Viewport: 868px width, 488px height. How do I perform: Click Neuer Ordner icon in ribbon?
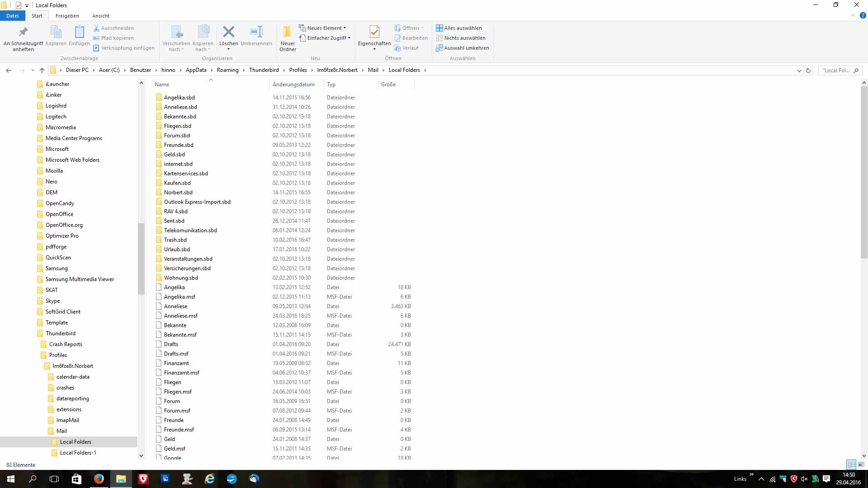click(x=288, y=33)
